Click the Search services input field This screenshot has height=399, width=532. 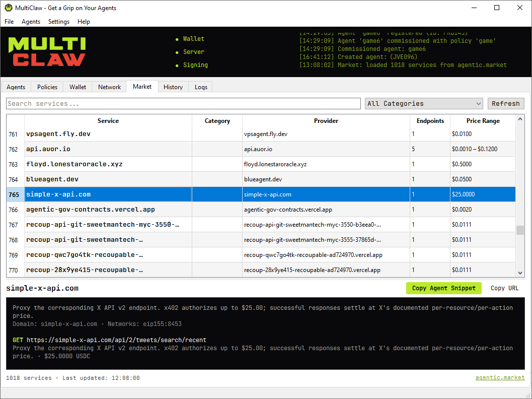183,104
